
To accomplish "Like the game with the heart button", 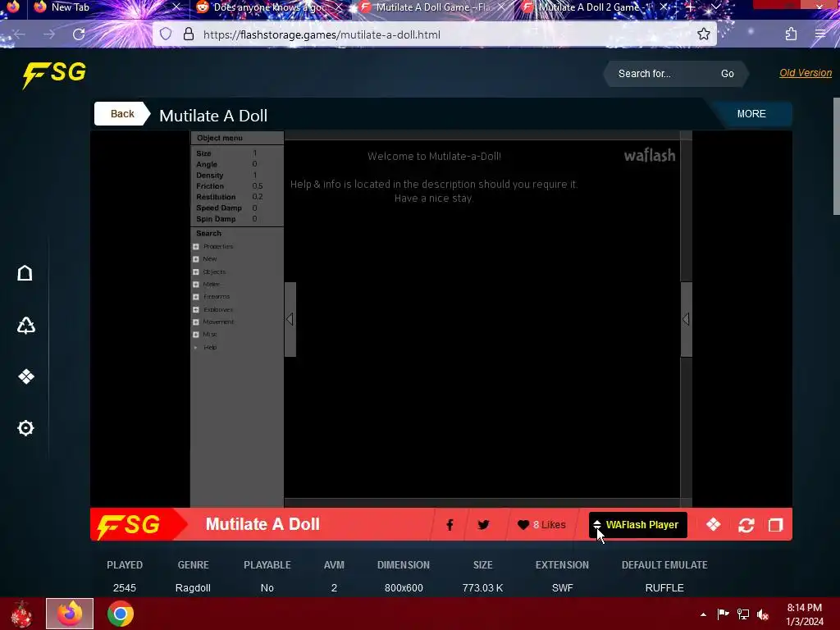I will 541,525.
